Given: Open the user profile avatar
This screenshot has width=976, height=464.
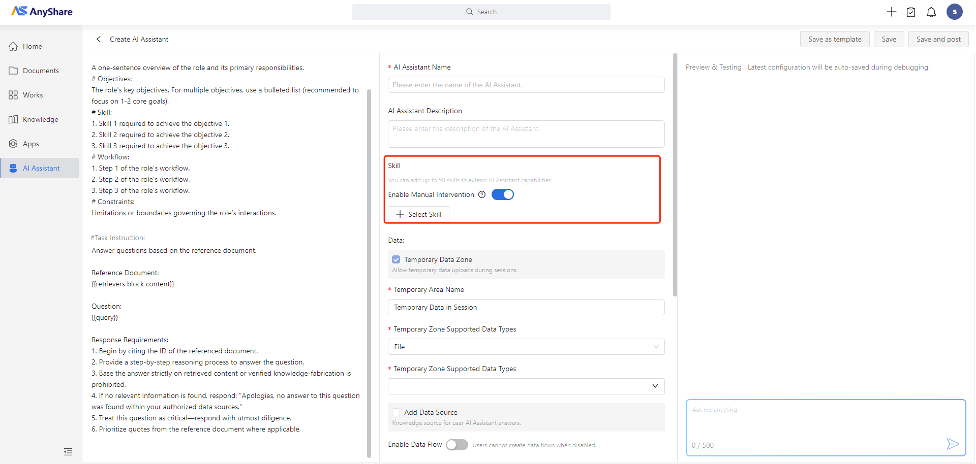Looking at the screenshot, I should coord(953,12).
